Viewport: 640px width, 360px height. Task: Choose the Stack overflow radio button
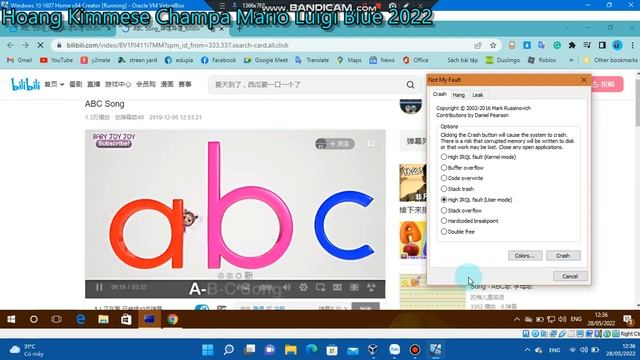(x=461, y=211)
